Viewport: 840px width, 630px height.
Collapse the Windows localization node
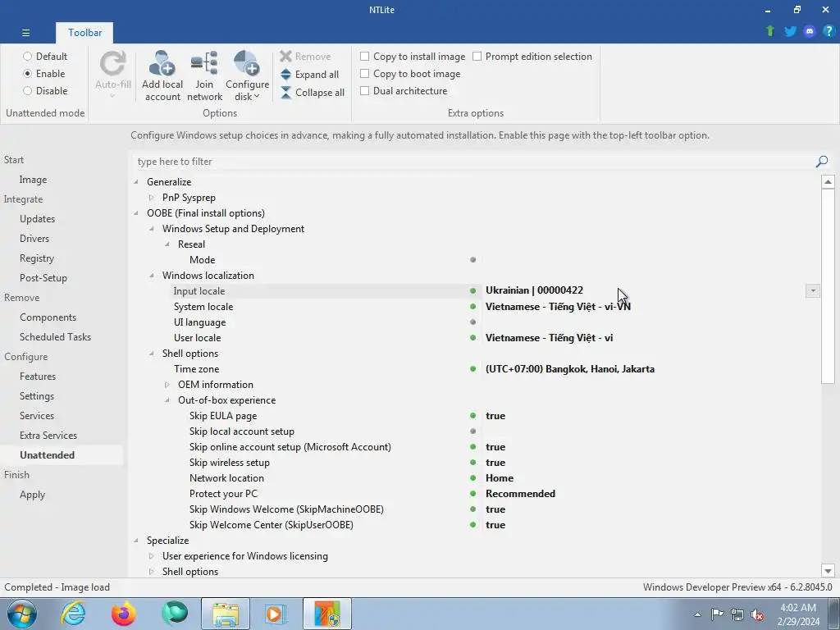152,276
